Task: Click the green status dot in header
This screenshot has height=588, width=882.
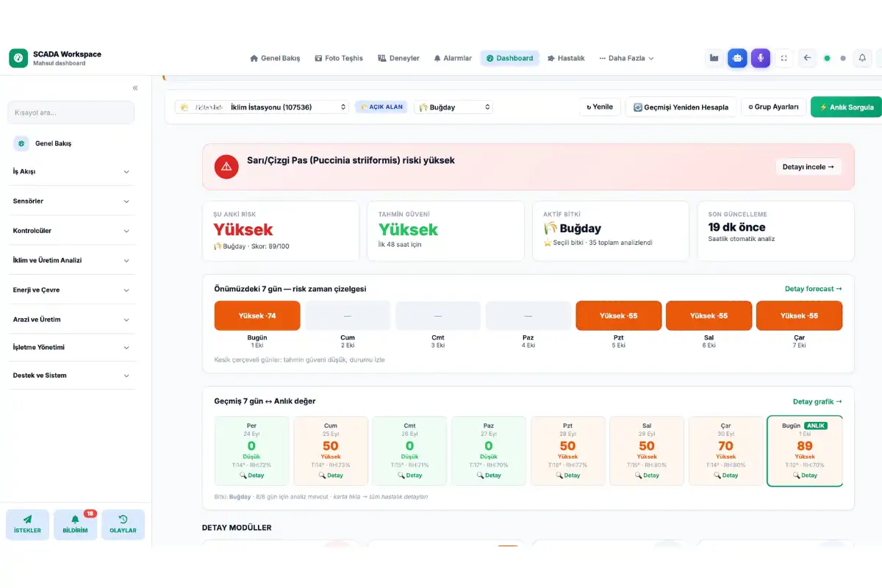Action: tap(827, 58)
